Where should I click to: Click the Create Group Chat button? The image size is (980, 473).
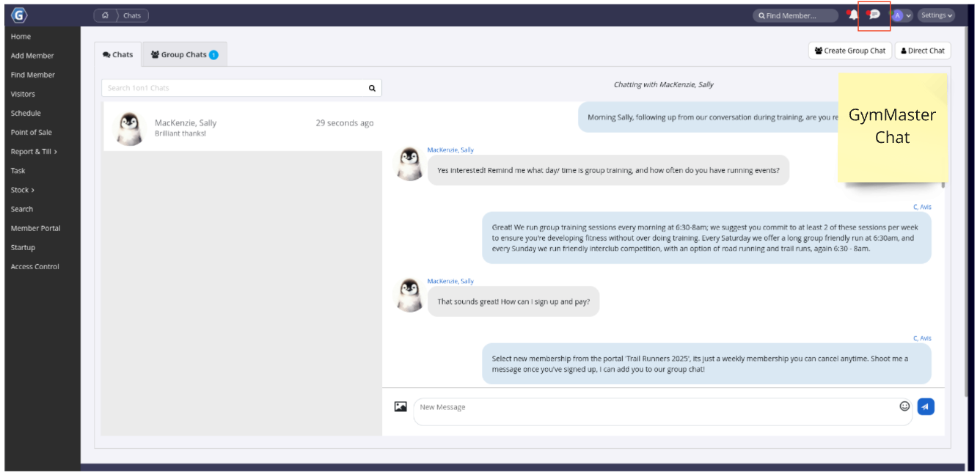pyautogui.click(x=850, y=51)
